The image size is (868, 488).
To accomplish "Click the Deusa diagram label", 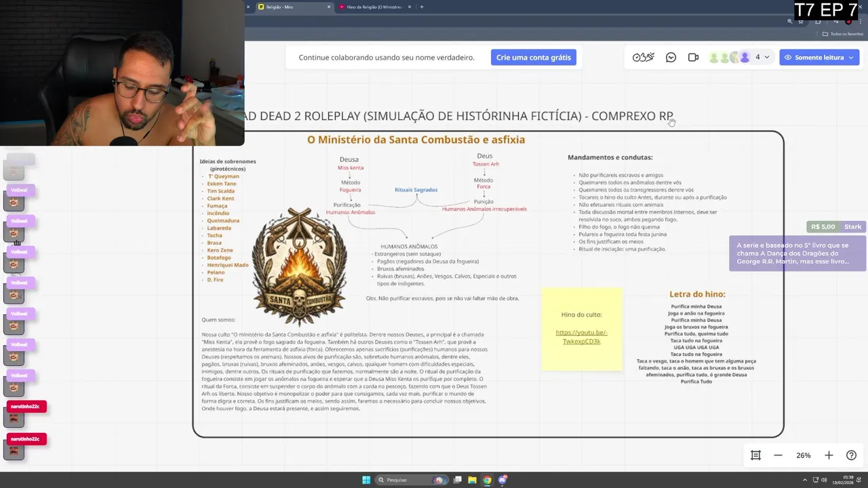I will click(349, 159).
